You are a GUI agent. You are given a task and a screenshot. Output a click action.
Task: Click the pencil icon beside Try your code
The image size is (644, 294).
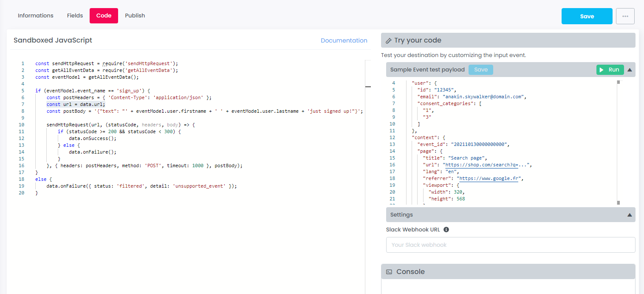pyautogui.click(x=388, y=41)
